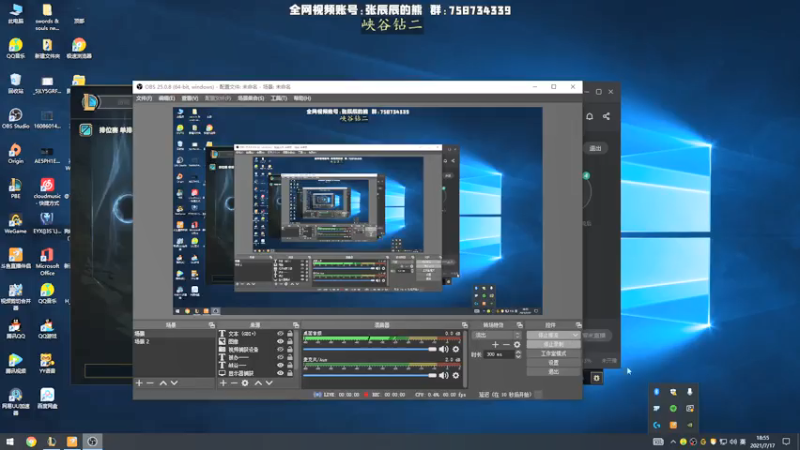This screenshot has width=800, height=450.
Task: Click the share icon in background window
Action: tap(606, 116)
